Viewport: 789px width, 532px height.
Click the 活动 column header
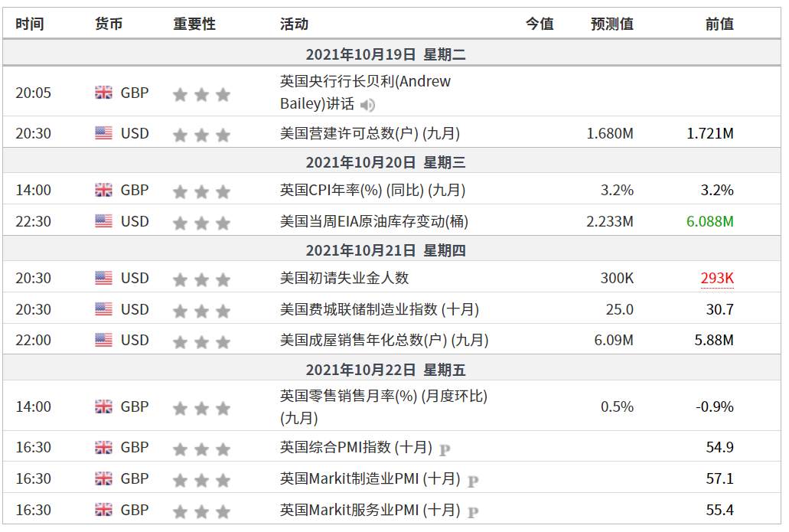(295, 24)
